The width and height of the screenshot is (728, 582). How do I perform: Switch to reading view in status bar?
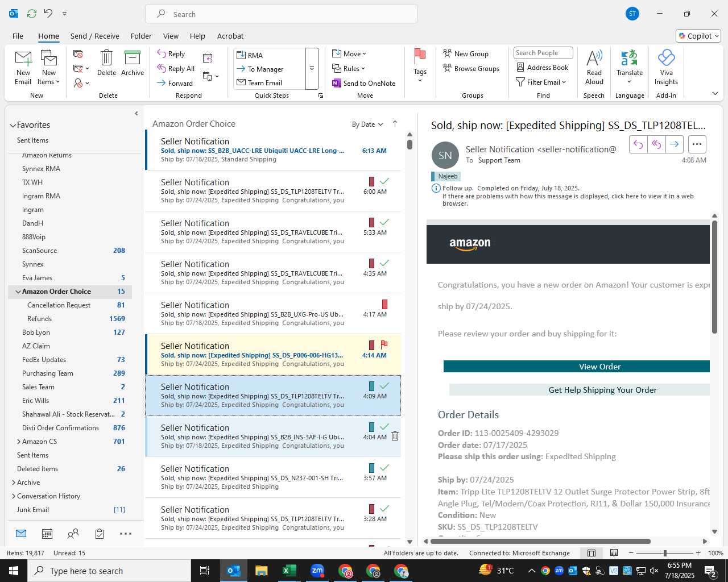coord(614,553)
